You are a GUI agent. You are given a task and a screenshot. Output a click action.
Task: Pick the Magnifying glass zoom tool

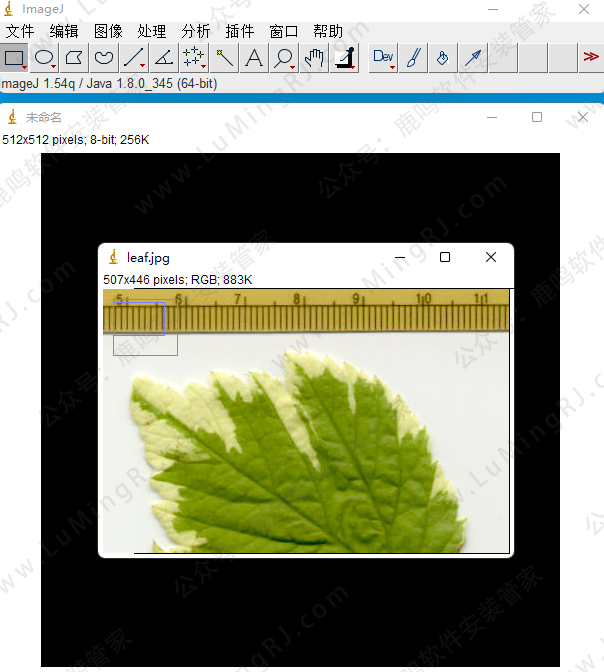click(284, 58)
